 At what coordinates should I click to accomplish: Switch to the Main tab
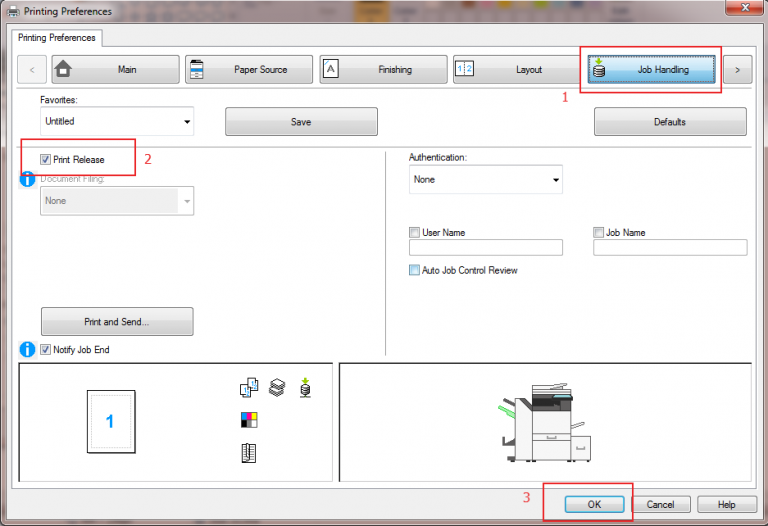pyautogui.click(x=116, y=70)
